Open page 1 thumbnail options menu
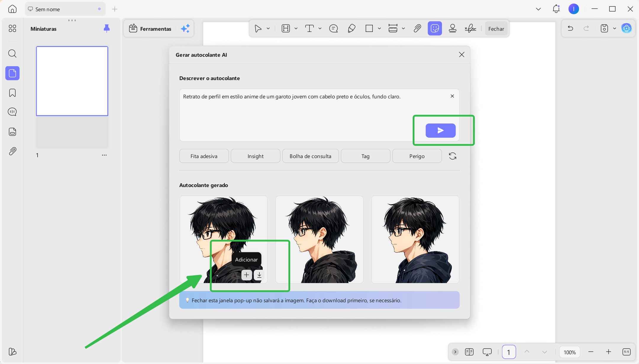 tap(104, 155)
